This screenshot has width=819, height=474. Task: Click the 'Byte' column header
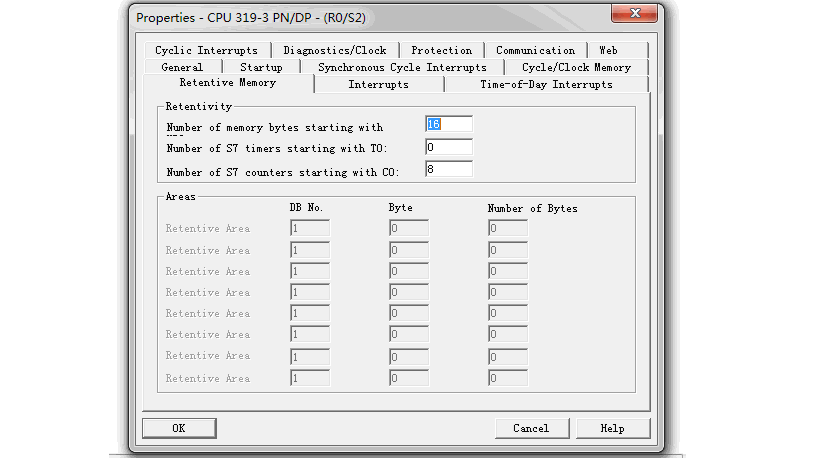pyautogui.click(x=401, y=207)
